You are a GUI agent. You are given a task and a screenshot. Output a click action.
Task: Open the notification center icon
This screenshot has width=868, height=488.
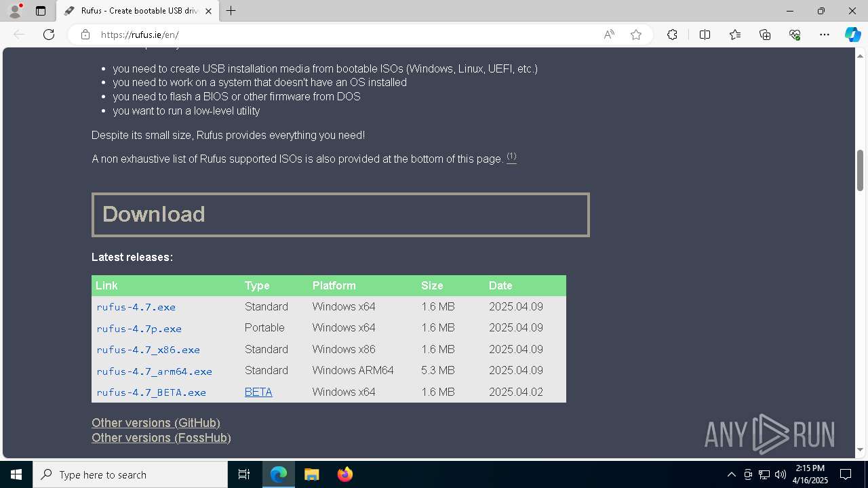[846, 474]
